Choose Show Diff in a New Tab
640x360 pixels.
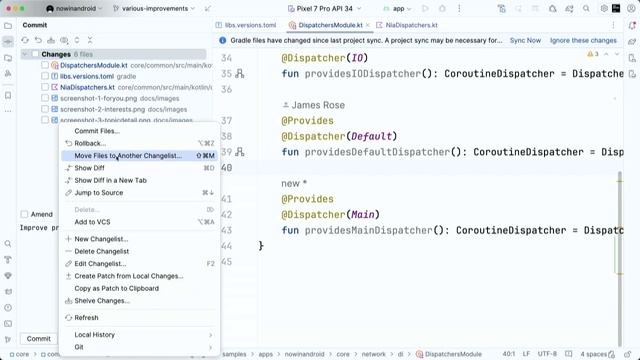click(139, 180)
